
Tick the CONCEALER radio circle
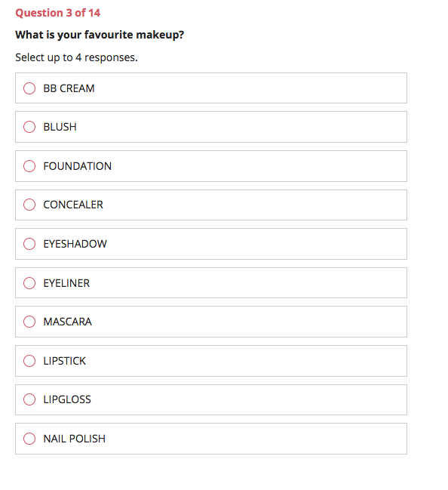pos(29,205)
